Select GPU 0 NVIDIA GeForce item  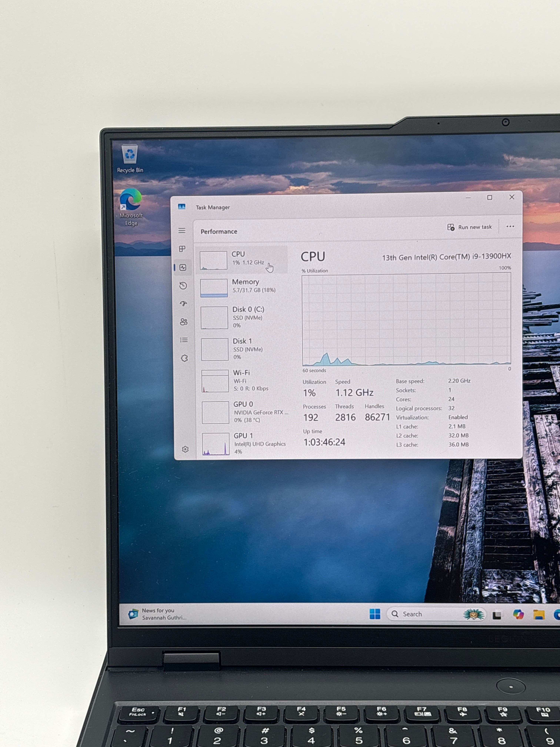pos(244,412)
